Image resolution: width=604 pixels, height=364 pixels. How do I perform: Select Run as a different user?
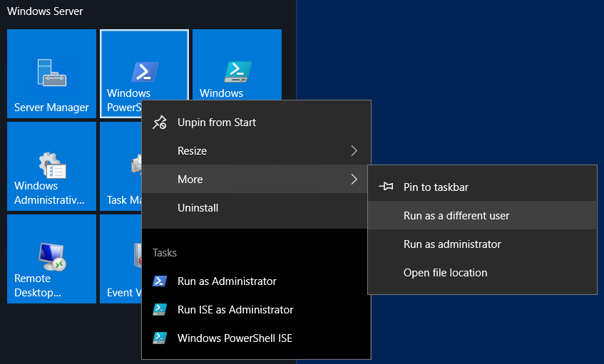click(x=456, y=215)
